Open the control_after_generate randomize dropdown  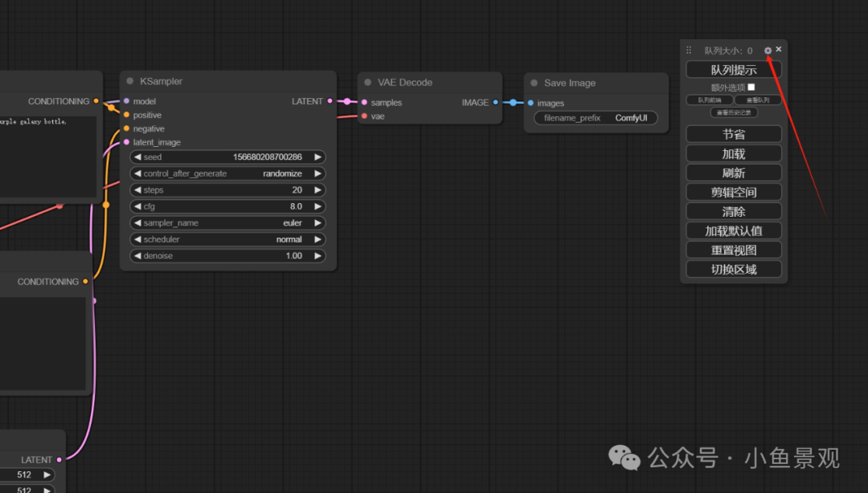(x=227, y=173)
